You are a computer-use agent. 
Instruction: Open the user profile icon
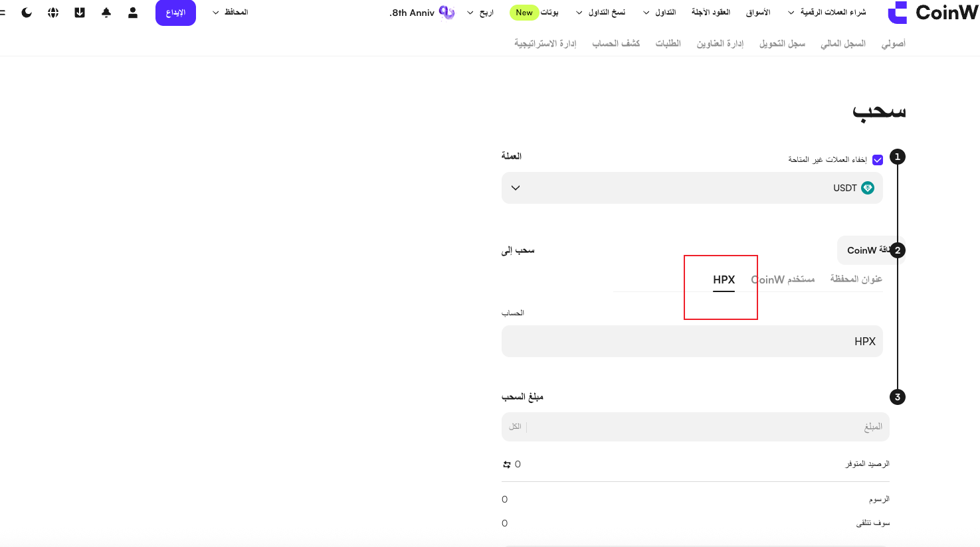[133, 13]
